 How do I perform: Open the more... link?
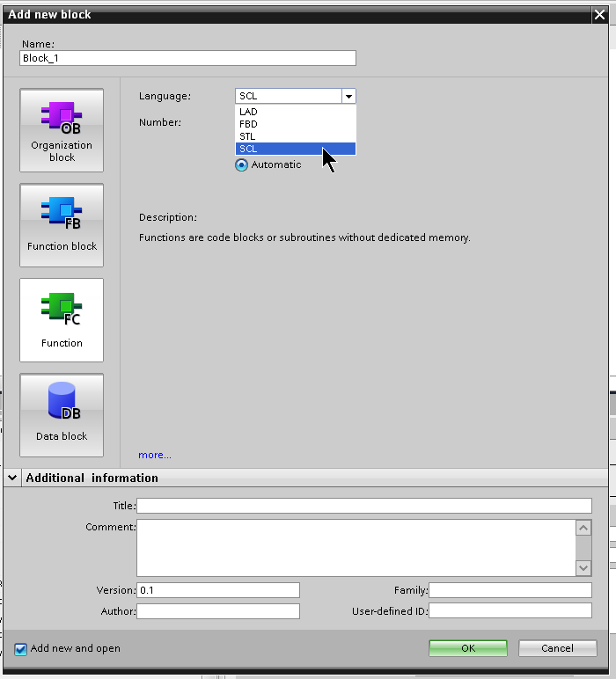tap(155, 455)
